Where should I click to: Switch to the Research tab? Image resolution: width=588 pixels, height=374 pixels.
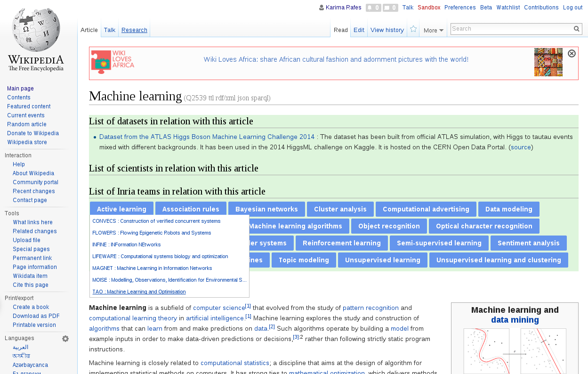point(134,30)
